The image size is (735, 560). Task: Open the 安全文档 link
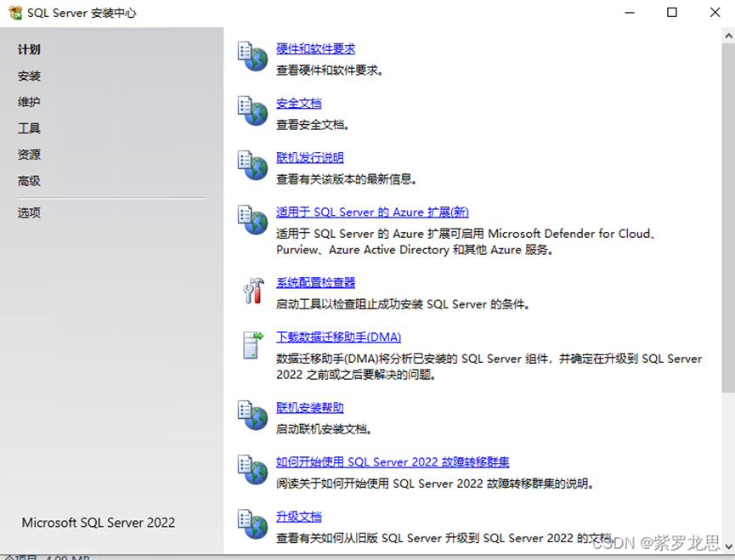pos(298,103)
